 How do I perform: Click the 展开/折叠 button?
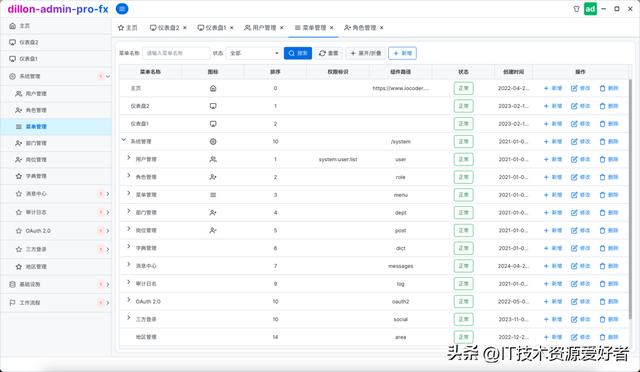coord(366,53)
